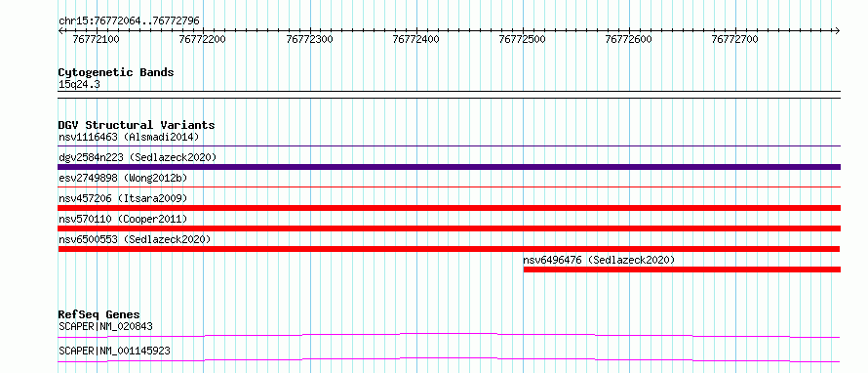Open variant nsv6500553 (Sedlazeck2020) label
Screen dimensions: 868x373
click(x=135, y=239)
